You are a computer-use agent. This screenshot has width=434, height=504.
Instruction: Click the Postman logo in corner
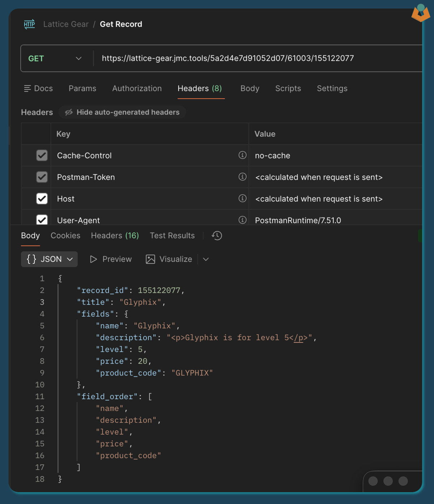[x=420, y=13]
